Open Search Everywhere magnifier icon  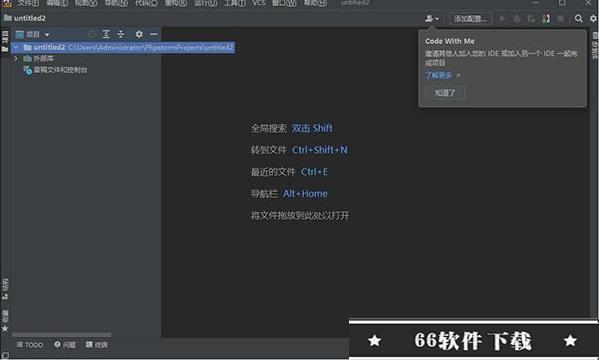click(579, 18)
